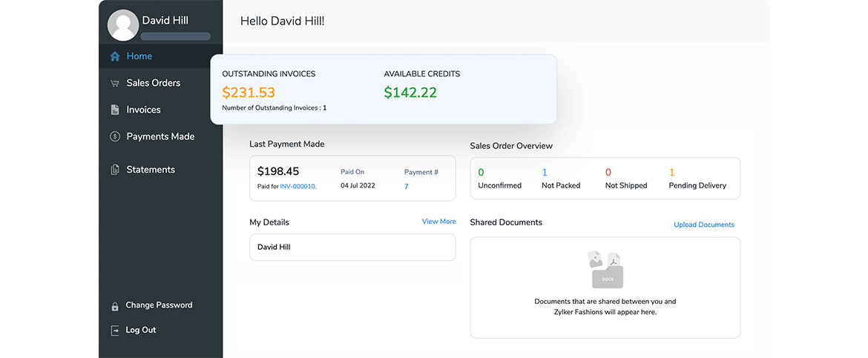
Task: Click the Change Password lock icon
Action: tap(115, 306)
